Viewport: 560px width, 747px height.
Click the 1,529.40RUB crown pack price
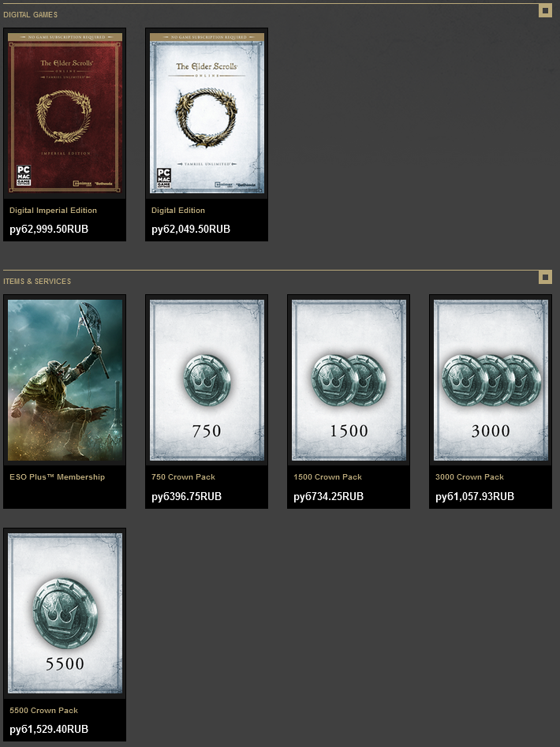(49, 730)
